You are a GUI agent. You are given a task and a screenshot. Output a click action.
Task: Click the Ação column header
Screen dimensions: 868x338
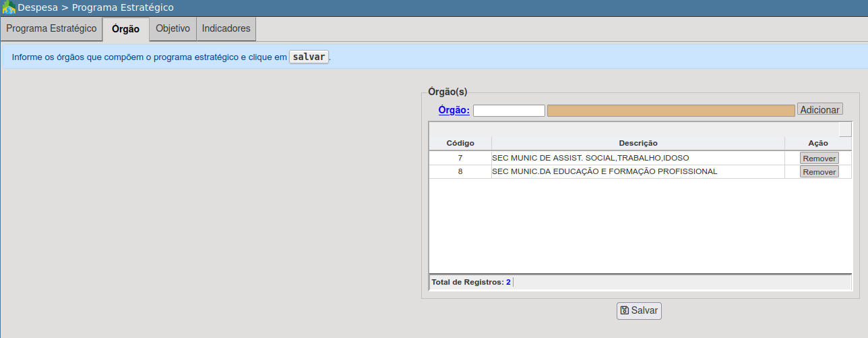click(817, 143)
